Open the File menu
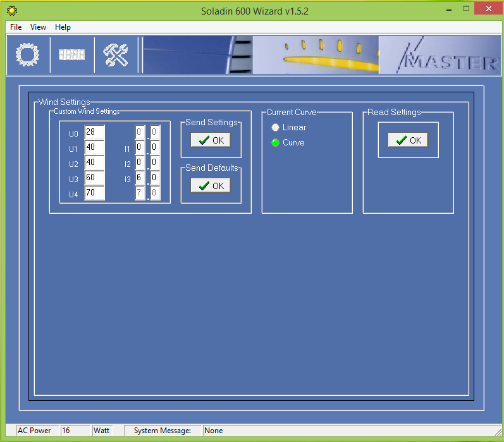Image resolution: width=504 pixels, height=442 pixels. tap(16, 27)
